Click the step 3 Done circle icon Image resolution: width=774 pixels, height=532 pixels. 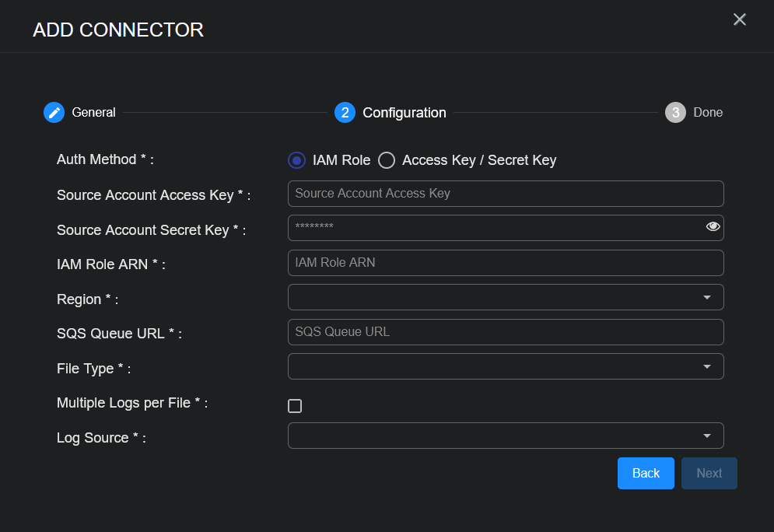[675, 113]
